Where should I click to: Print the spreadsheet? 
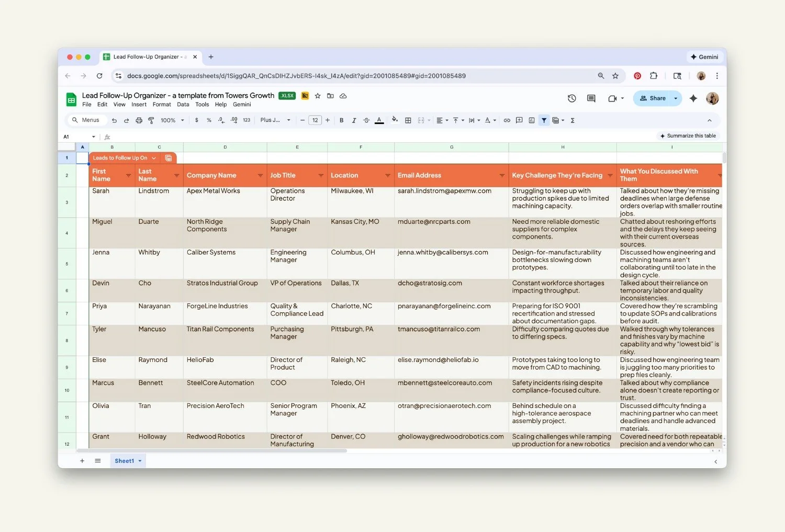(139, 120)
